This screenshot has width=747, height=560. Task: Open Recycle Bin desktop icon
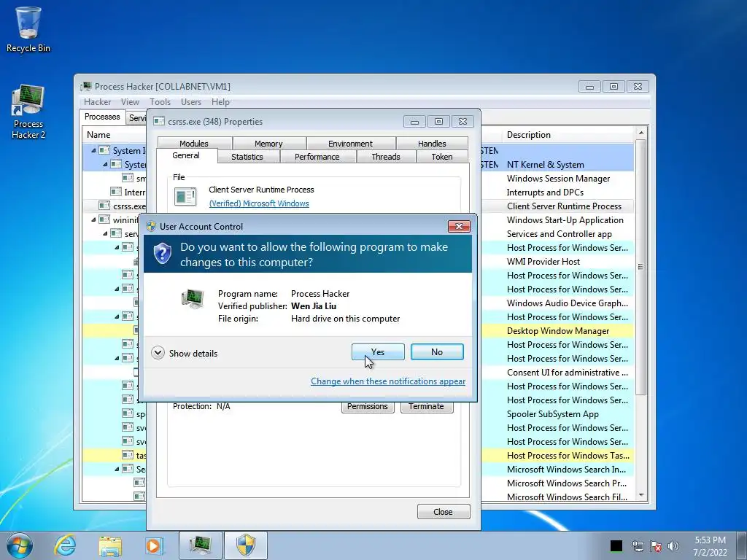click(28, 28)
